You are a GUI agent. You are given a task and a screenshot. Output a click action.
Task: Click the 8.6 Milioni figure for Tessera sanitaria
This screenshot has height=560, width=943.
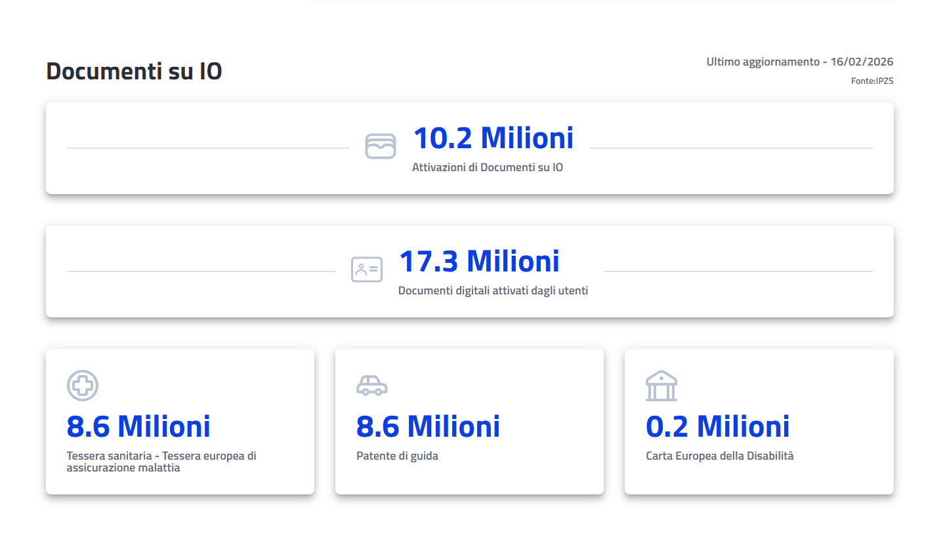click(x=138, y=427)
